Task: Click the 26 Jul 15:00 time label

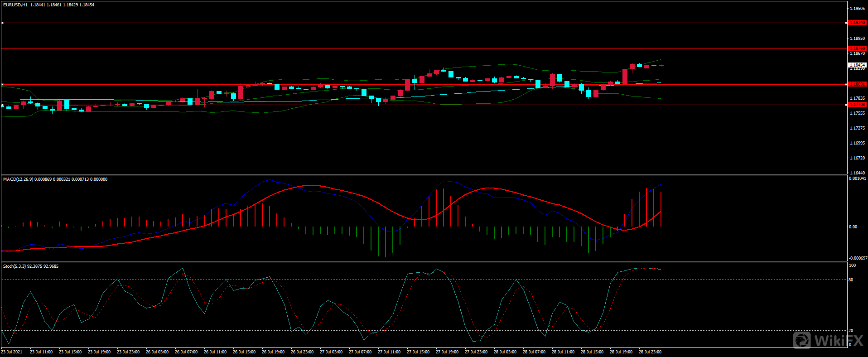Action: click(244, 352)
